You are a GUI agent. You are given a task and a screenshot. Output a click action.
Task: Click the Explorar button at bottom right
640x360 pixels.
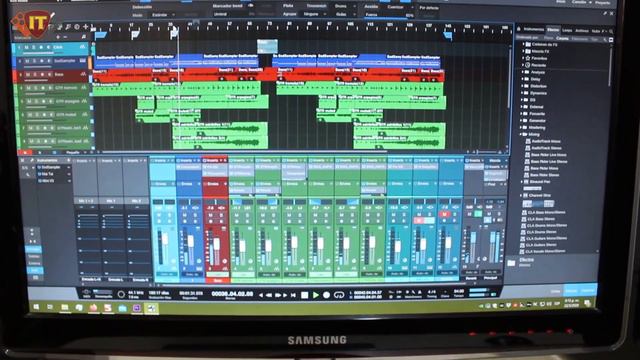click(588, 291)
